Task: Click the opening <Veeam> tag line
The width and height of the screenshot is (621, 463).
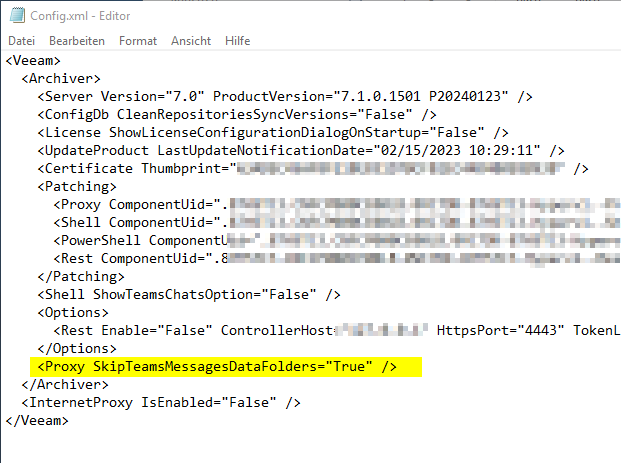Action: 33,61
